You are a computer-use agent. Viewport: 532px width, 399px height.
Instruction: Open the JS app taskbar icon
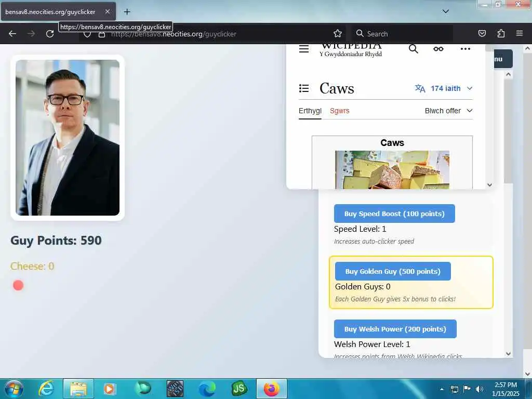(x=239, y=389)
